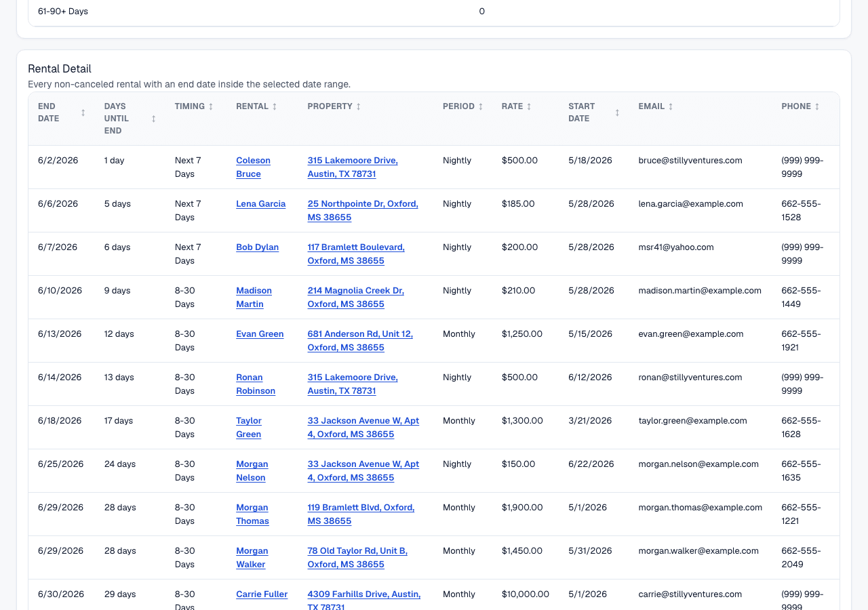Viewport: 868px width, 610px height.
Task: Click the 61-90+ Days row label
Action: tap(63, 12)
